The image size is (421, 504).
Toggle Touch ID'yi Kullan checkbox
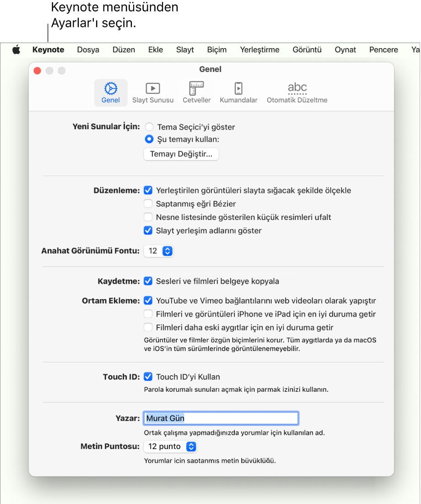(x=148, y=377)
